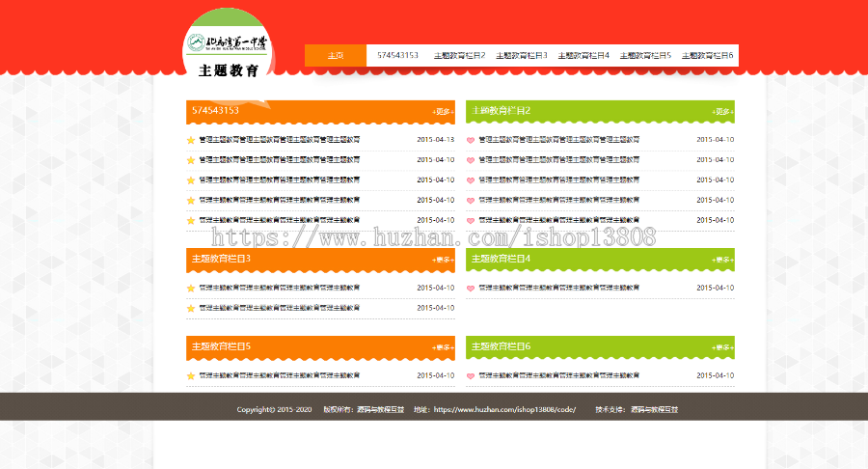
Task: Click the footer link after 技术支持
Action: point(654,410)
